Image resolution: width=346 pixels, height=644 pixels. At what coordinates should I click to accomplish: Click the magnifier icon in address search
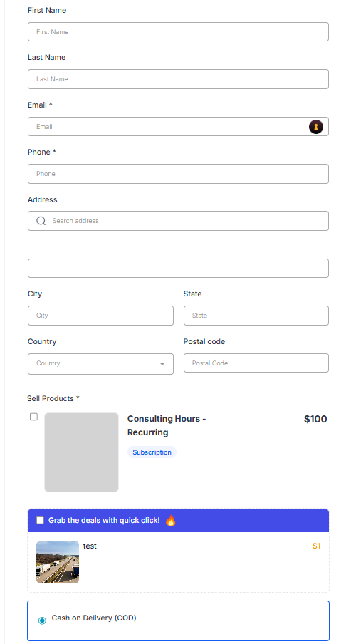click(41, 221)
